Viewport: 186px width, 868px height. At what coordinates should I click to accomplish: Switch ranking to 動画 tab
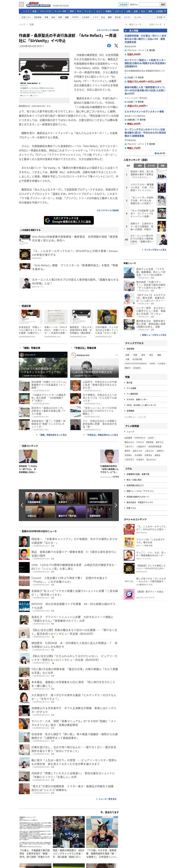point(163,166)
